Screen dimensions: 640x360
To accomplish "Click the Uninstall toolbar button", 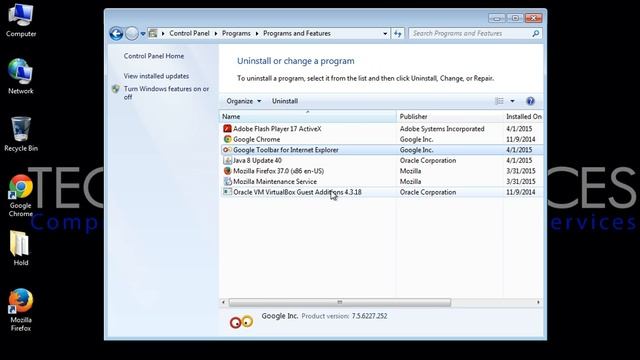I will coord(285,101).
